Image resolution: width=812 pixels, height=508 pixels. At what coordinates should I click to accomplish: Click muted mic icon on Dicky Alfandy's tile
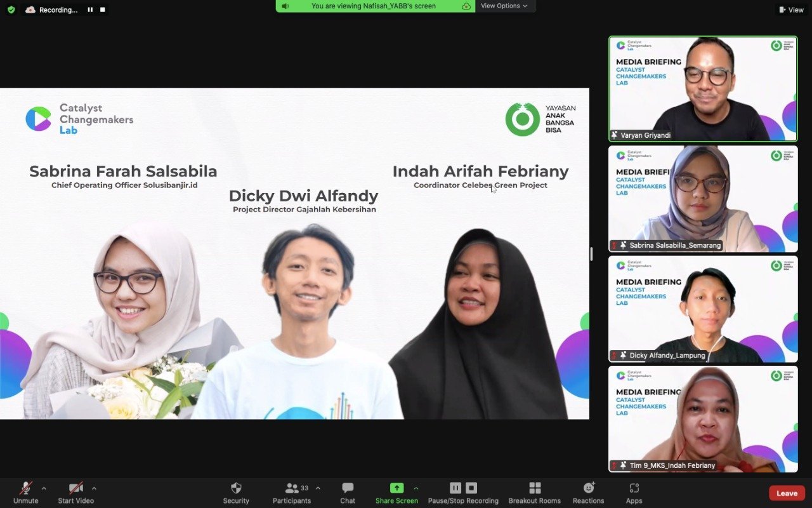click(613, 356)
